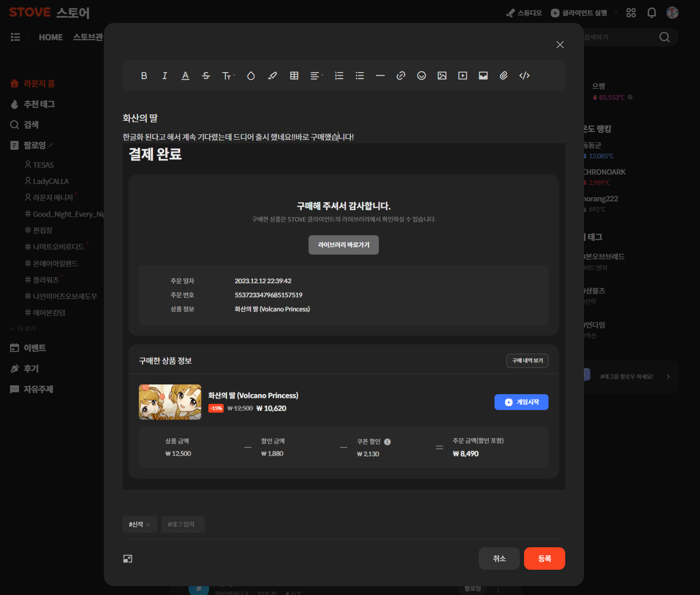The width and height of the screenshot is (700, 595).
Task: Click the 구매 내역 보기 button
Action: click(x=527, y=360)
